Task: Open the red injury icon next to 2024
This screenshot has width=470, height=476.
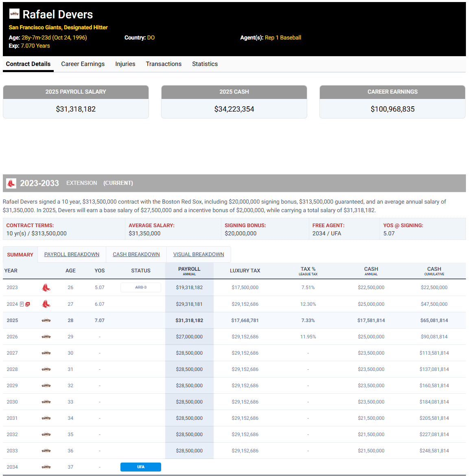Action: click(28, 304)
